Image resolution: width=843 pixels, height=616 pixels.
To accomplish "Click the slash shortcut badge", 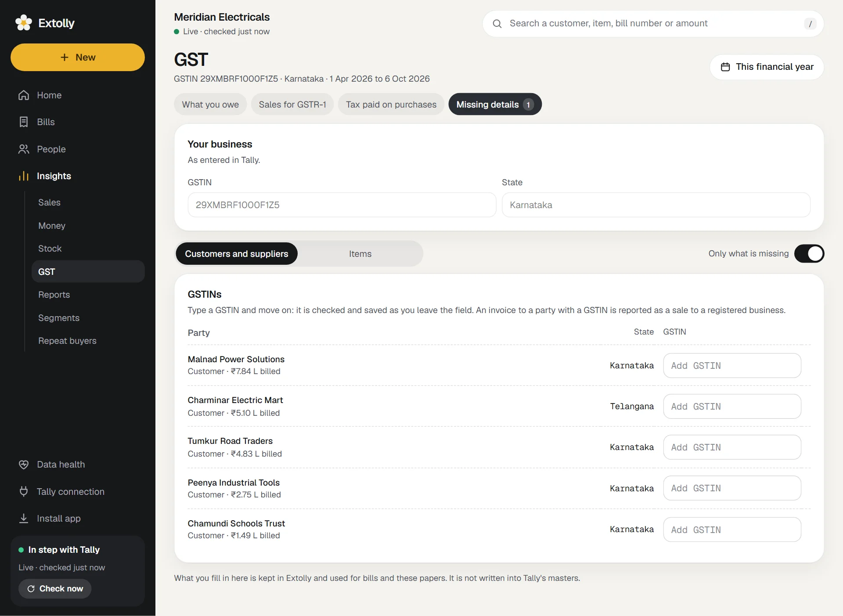I will (x=810, y=24).
